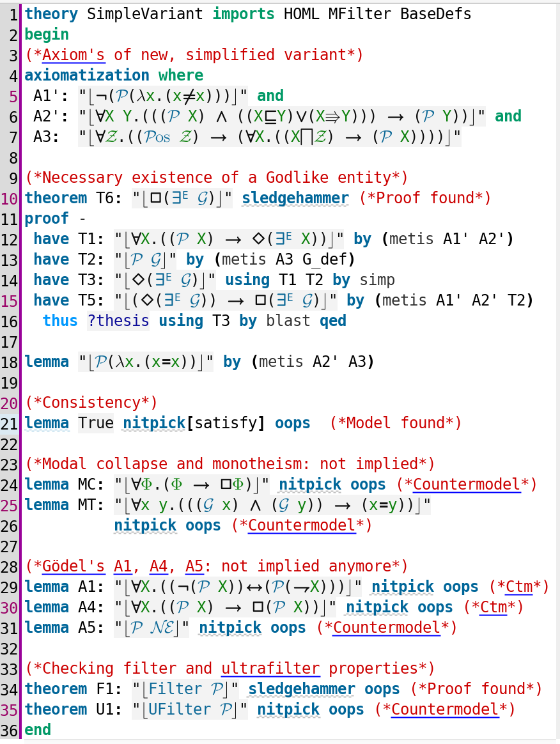560x744 pixels.
Task: Click the "thus" keyword
Action: click(60, 320)
